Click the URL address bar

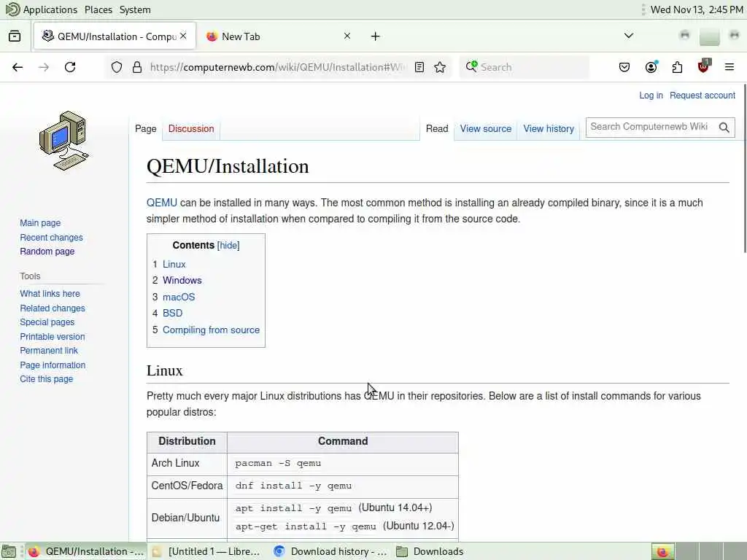(x=278, y=67)
